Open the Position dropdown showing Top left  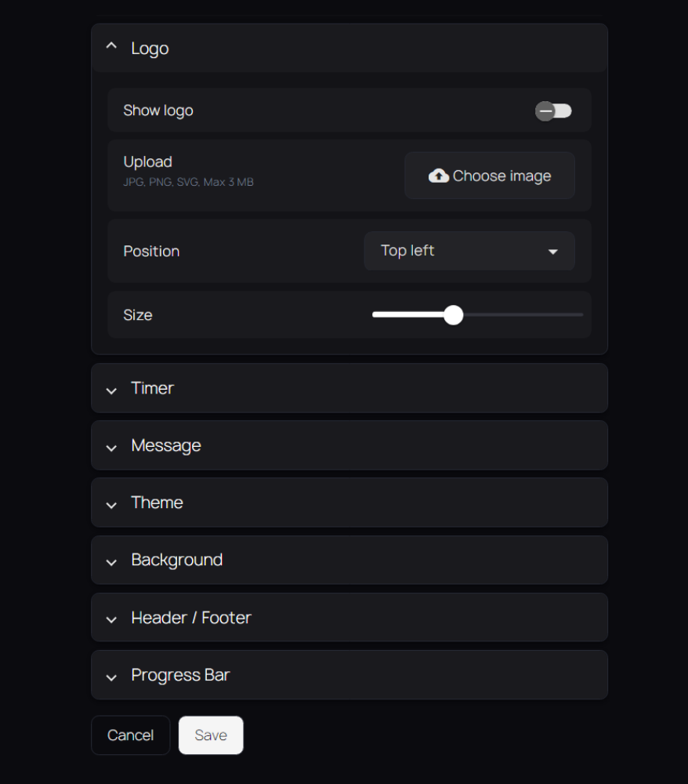coord(469,251)
